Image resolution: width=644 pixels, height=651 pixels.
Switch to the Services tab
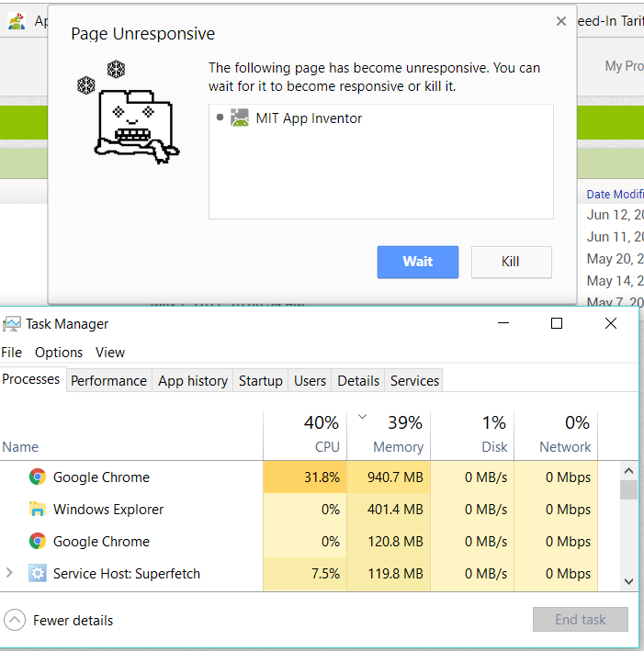[414, 381]
